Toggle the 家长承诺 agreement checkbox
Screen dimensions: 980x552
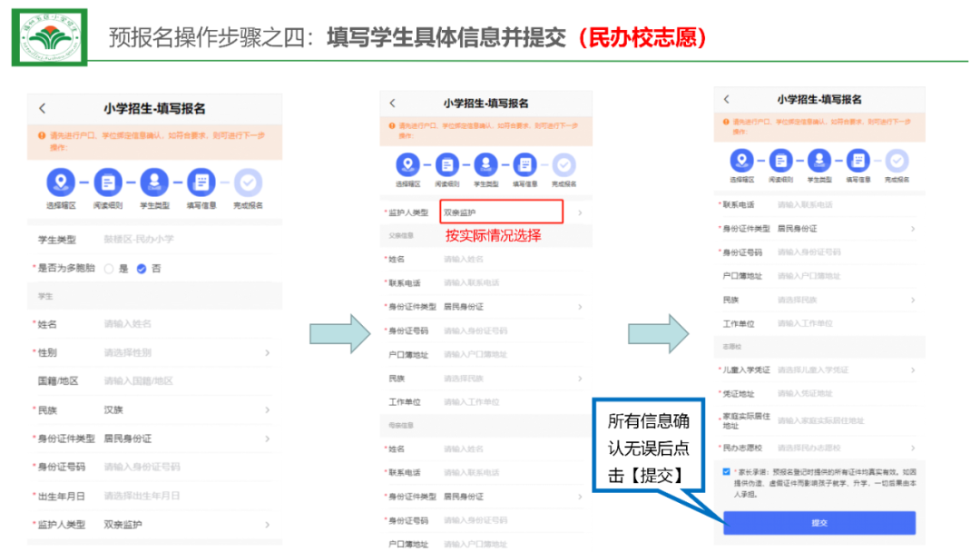(x=727, y=472)
